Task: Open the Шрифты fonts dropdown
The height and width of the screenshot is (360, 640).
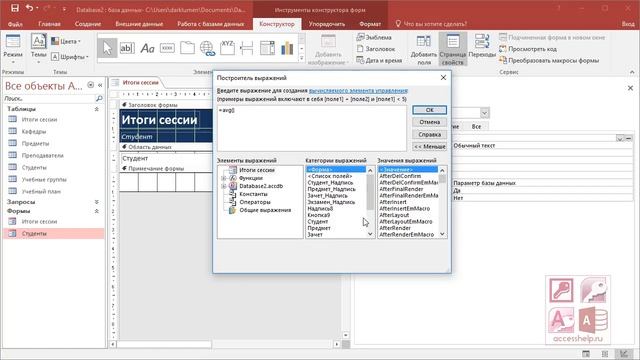Action: pyautogui.click(x=70, y=57)
